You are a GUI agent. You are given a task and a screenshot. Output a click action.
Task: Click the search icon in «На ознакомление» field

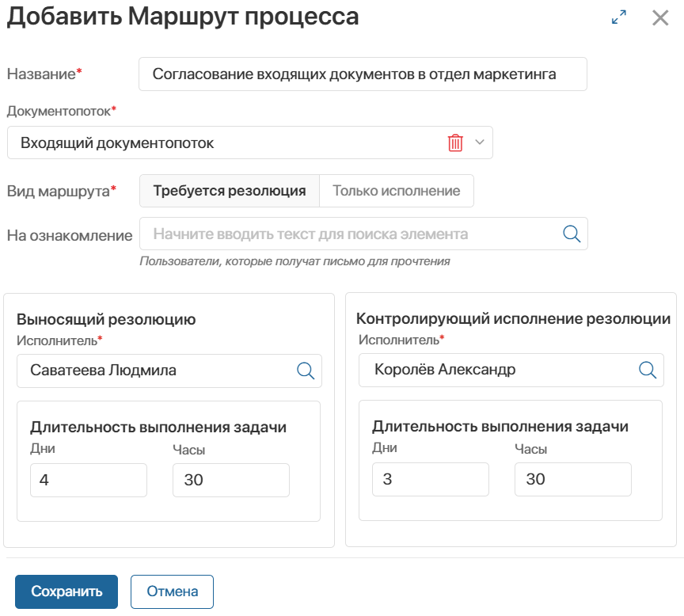[571, 234]
